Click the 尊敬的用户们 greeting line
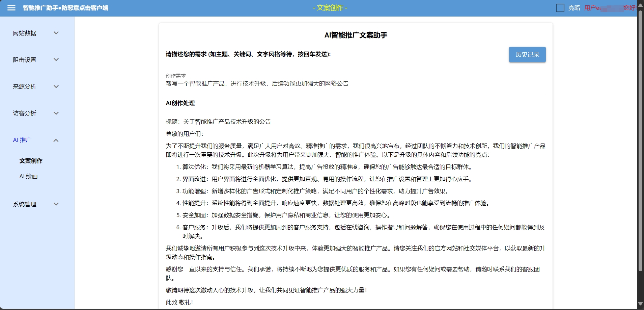 185,134
